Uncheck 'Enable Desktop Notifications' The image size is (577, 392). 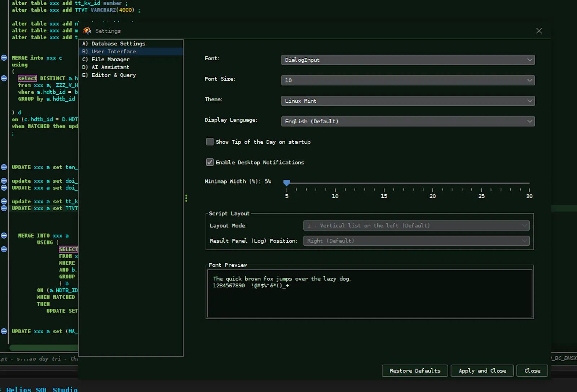[x=210, y=162]
